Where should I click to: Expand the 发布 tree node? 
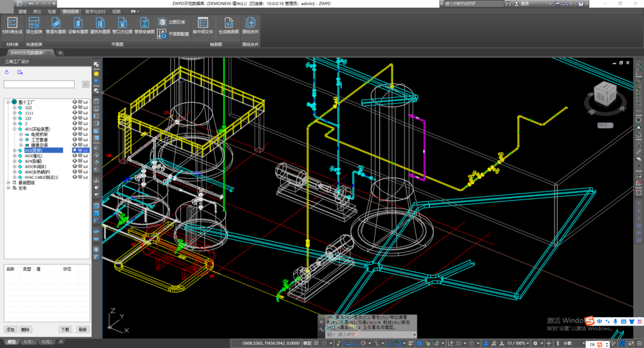coord(8,188)
